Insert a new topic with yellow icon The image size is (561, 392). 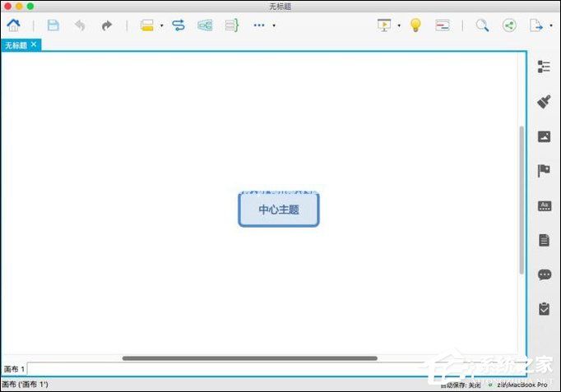[x=147, y=25]
